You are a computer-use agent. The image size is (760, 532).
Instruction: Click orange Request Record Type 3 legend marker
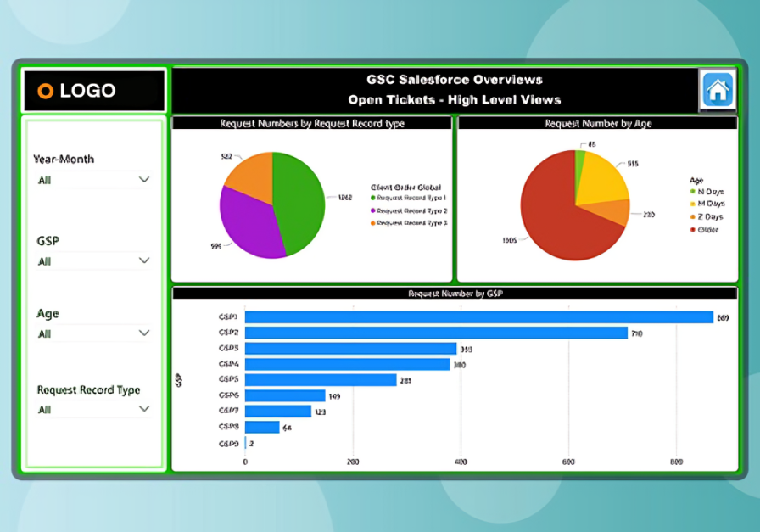click(x=372, y=223)
